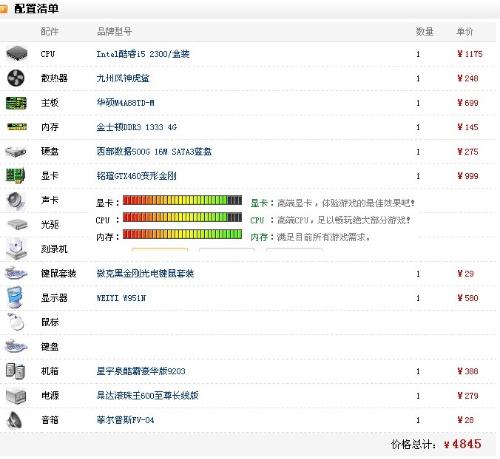Click the 显示器 category label
This screenshot has height=459, width=500.
coord(54,298)
